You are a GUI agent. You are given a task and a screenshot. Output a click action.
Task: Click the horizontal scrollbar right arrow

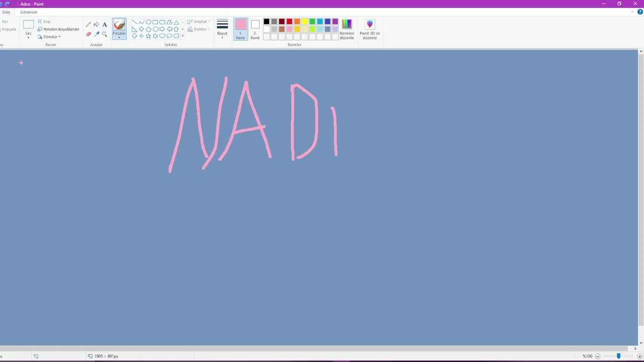click(635, 348)
